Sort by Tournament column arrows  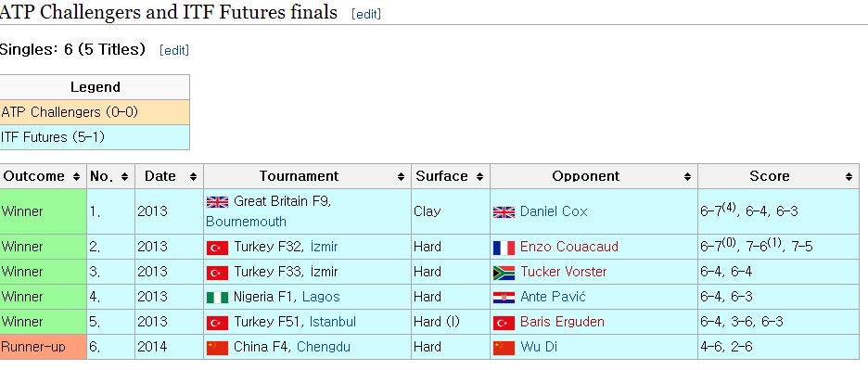tap(401, 177)
